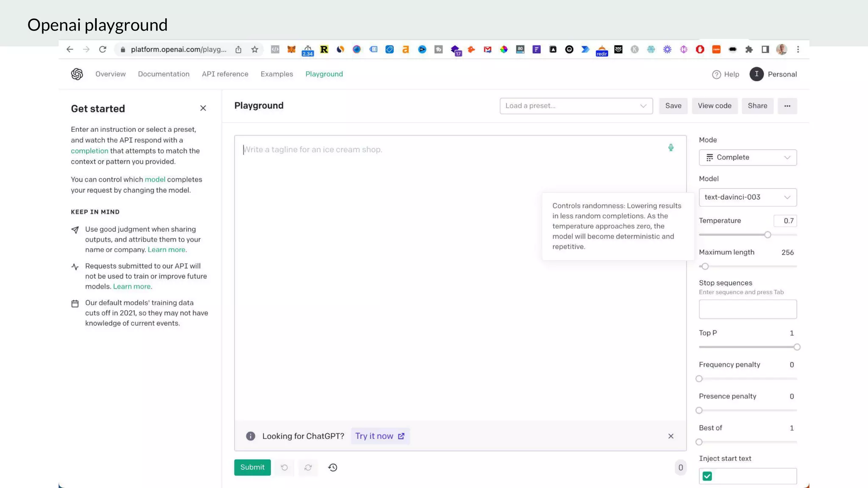Open the Chrome three-dot menu

pyautogui.click(x=798, y=50)
